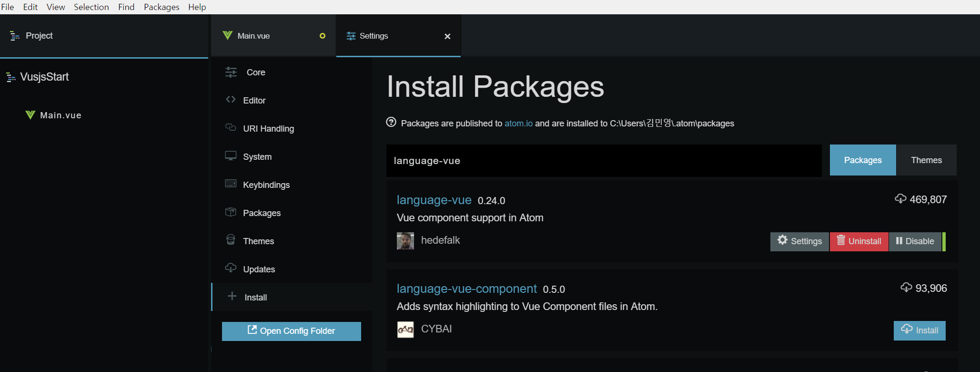
Task: Click the download count icon beside 93,906
Action: point(906,288)
